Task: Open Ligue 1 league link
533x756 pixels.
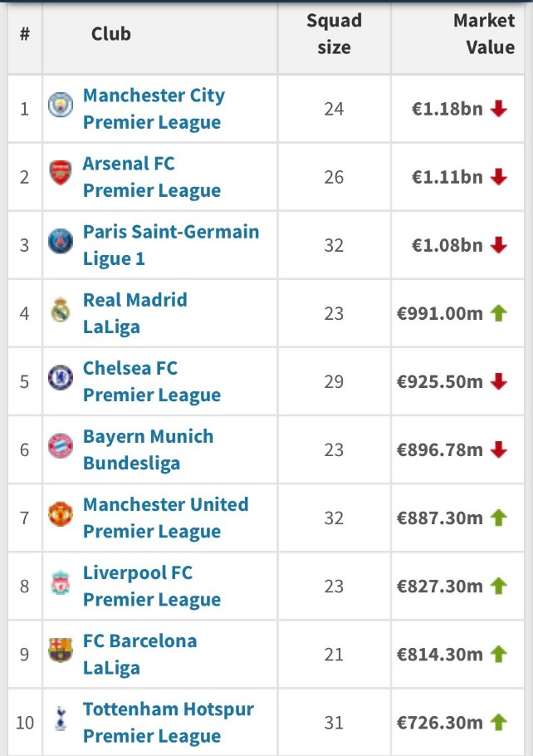Action: coord(114,258)
